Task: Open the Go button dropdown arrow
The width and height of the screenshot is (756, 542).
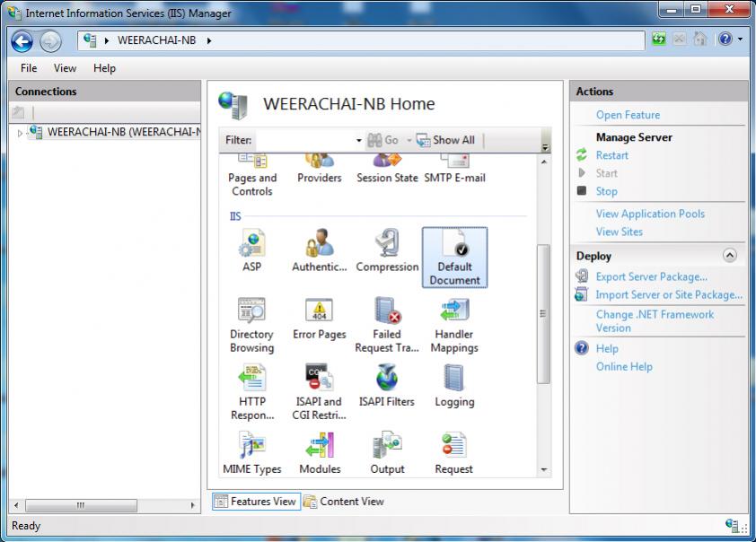Action: point(409,140)
